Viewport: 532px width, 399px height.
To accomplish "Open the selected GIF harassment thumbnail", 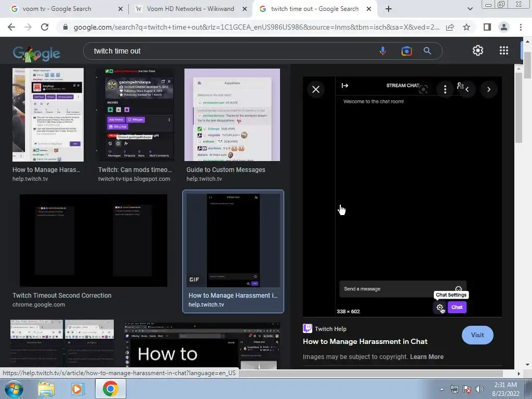I will [x=233, y=241].
